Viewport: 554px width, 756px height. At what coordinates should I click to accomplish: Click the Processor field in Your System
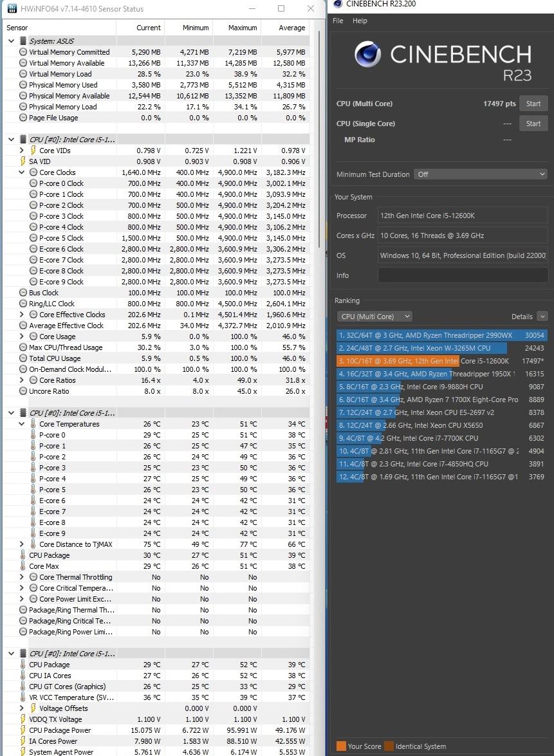click(x=463, y=216)
